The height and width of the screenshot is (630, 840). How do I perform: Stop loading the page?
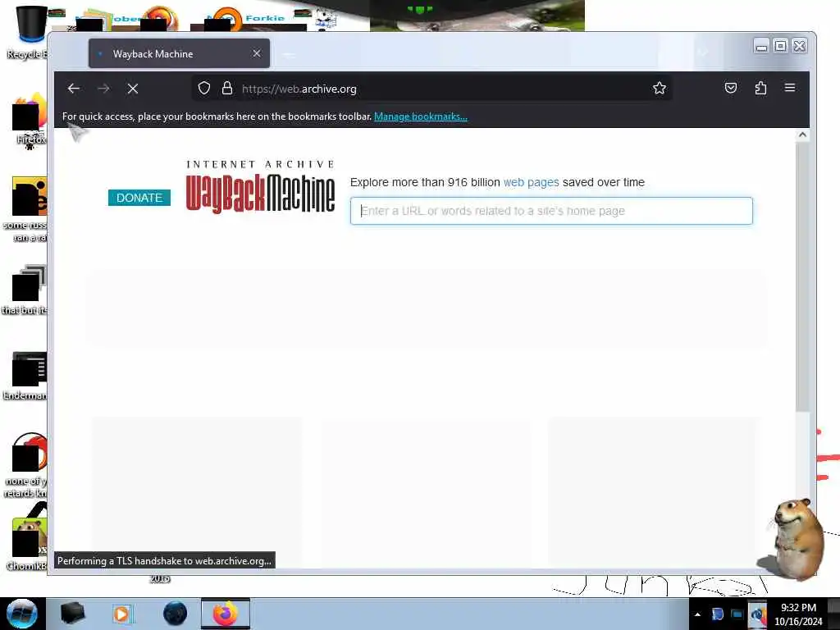pos(133,89)
